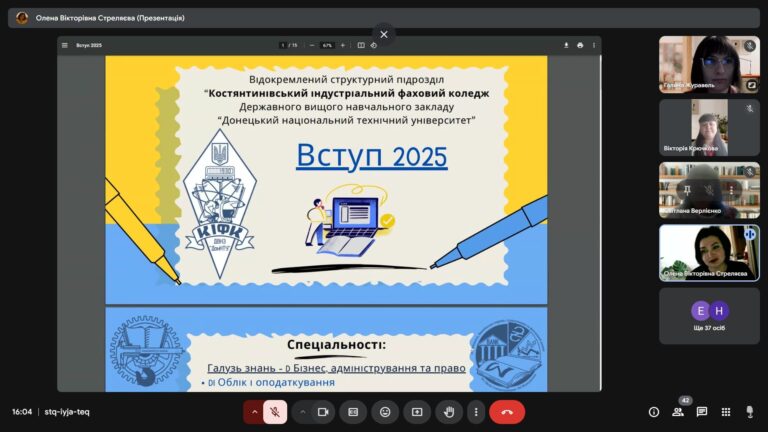
Task: Click 'Галузь знань - D Бізнес' link
Action: [336, 368]
